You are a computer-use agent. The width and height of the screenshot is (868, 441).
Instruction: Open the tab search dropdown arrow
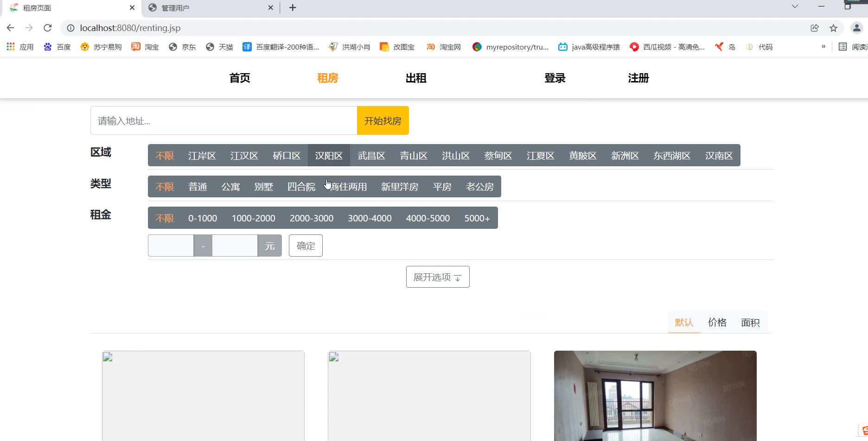coord(795,6)
